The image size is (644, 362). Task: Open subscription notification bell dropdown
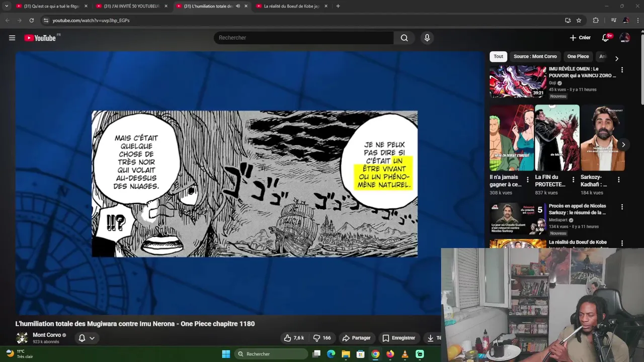coord(86,338)
